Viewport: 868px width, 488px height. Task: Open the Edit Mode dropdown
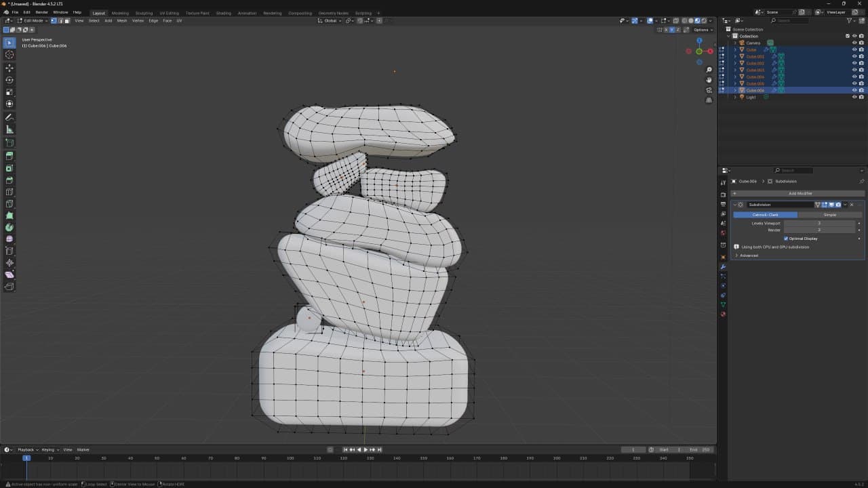34,21
